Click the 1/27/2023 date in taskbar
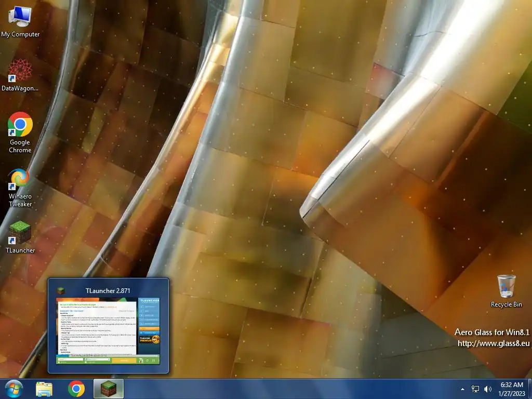This screenshot has height=399, width=532. (x=512, y=394)
